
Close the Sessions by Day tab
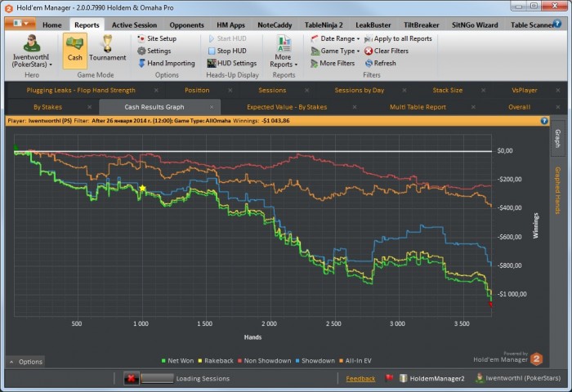click(404, 90)
